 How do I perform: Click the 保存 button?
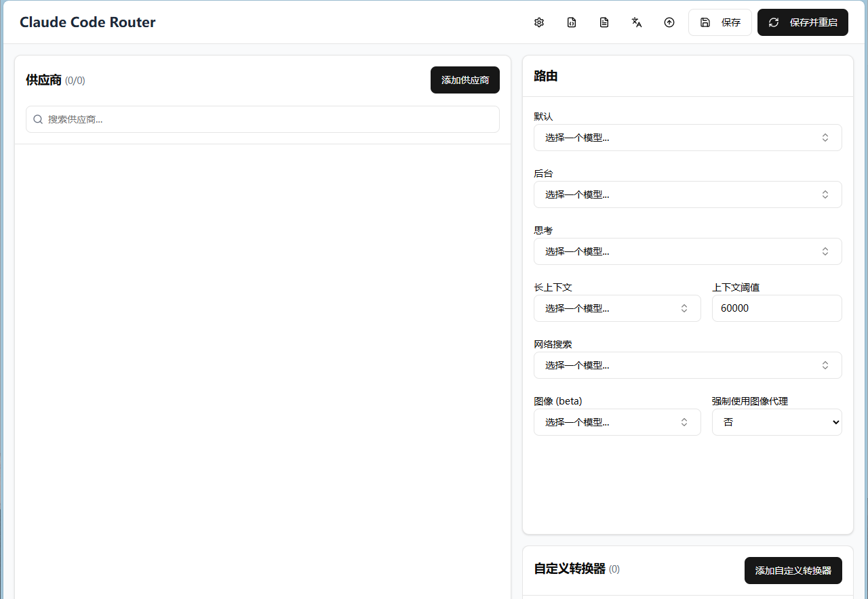(720, 22)
